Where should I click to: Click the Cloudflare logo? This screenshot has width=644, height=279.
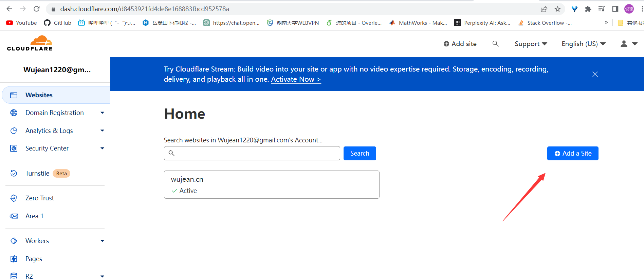point(30,43)
